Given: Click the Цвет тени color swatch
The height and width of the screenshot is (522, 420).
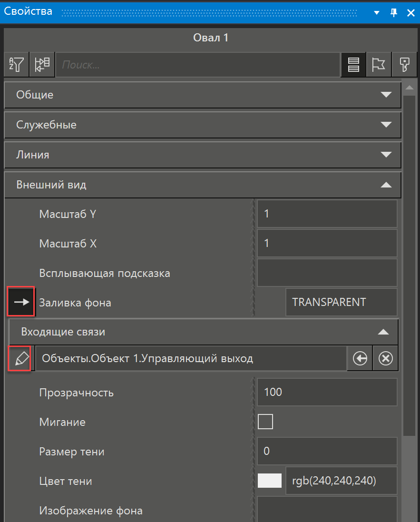Looking at the screenshot, I should pos(270,481).
